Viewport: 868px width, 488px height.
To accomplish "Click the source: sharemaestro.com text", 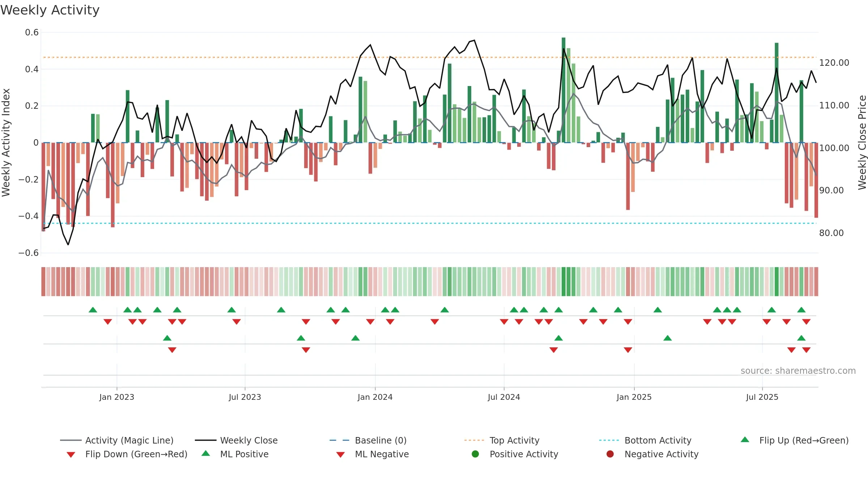I will point(798,371).
